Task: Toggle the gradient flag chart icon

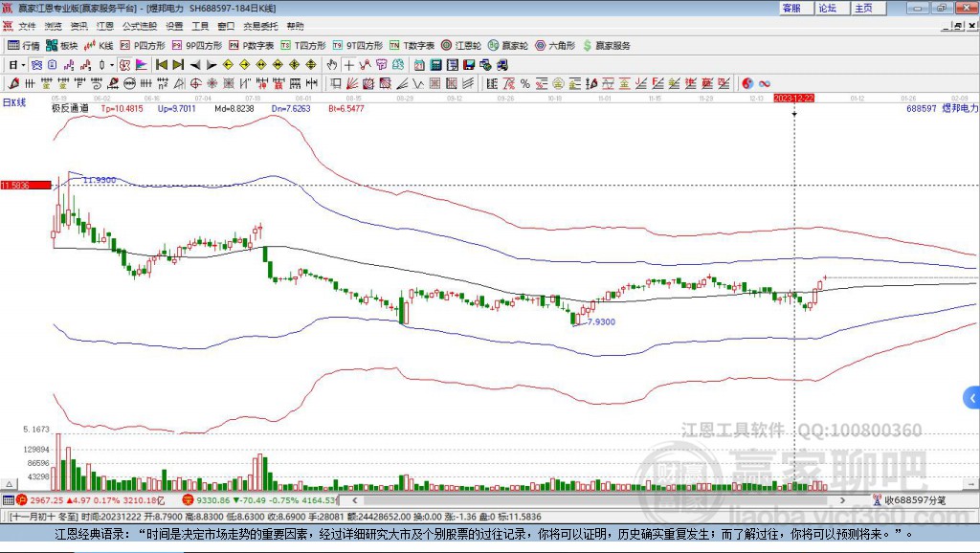Action: [x=142, y=65]
